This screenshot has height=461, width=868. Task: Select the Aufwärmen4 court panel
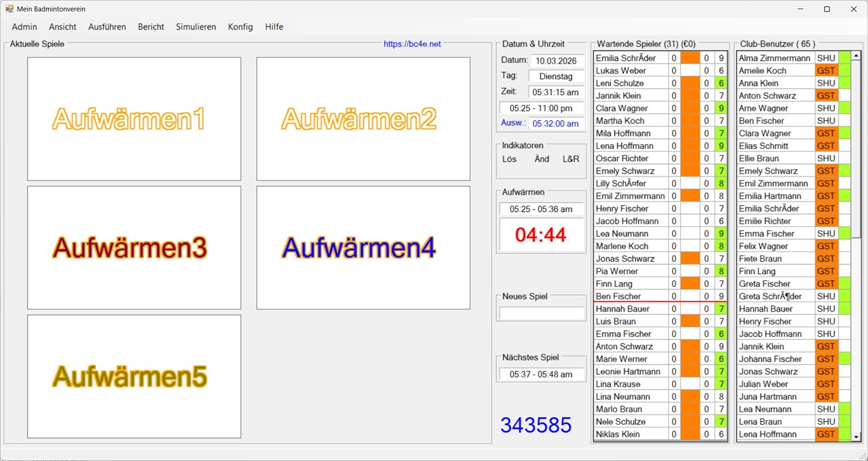coord(363,248)
